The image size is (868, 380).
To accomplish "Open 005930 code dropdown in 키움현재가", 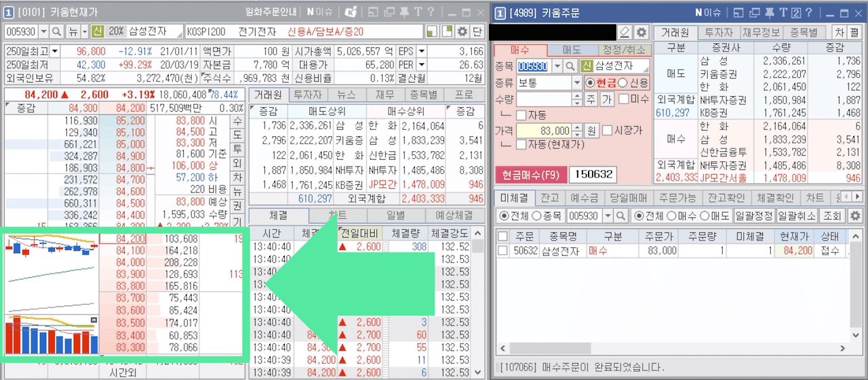I will [44, 32].
